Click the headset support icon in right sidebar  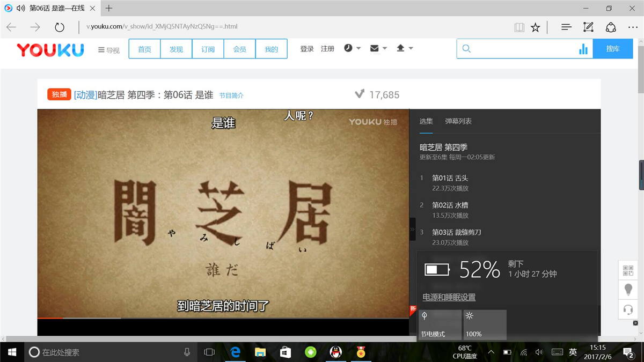coord(628,309)
